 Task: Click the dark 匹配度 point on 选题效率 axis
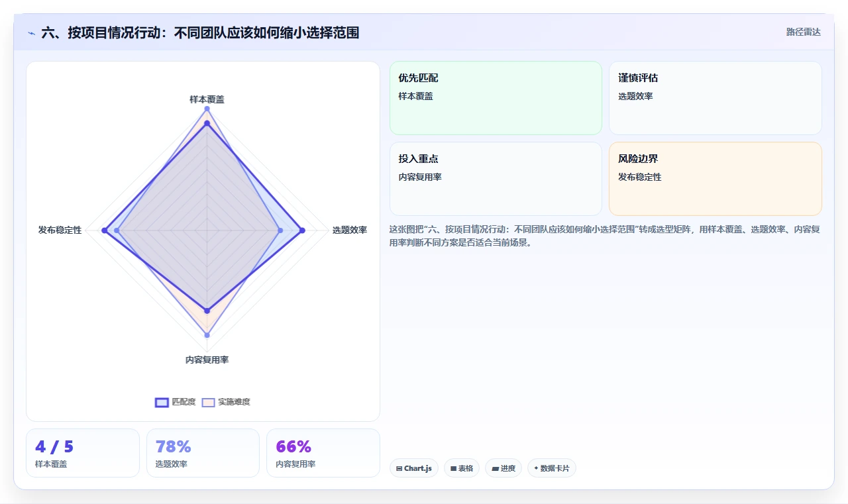coord(302,230)
